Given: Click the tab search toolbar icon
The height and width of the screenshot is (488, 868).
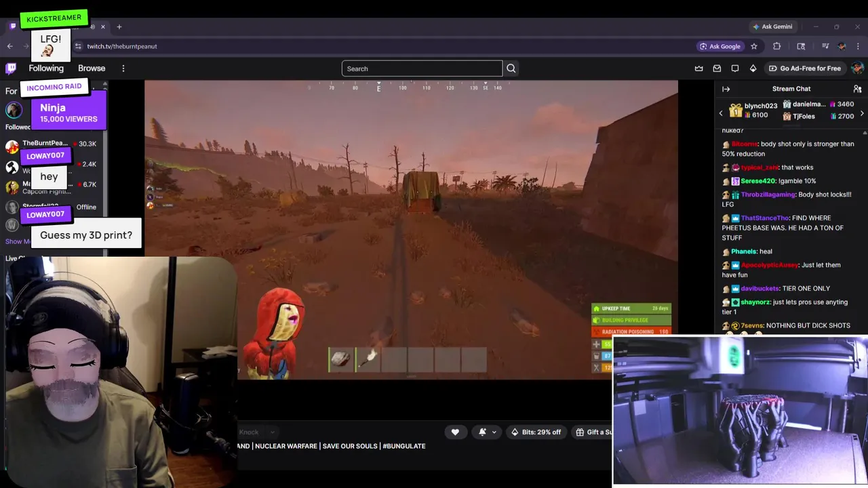Looking at the screenshot, I should [x=801, y=46].
